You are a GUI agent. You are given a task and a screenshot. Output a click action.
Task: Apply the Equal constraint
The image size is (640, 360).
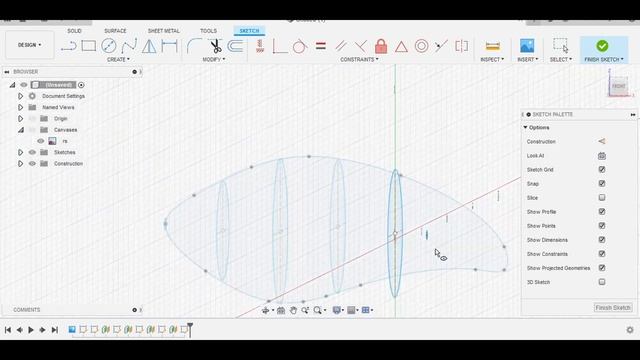[x=321, y=46]
